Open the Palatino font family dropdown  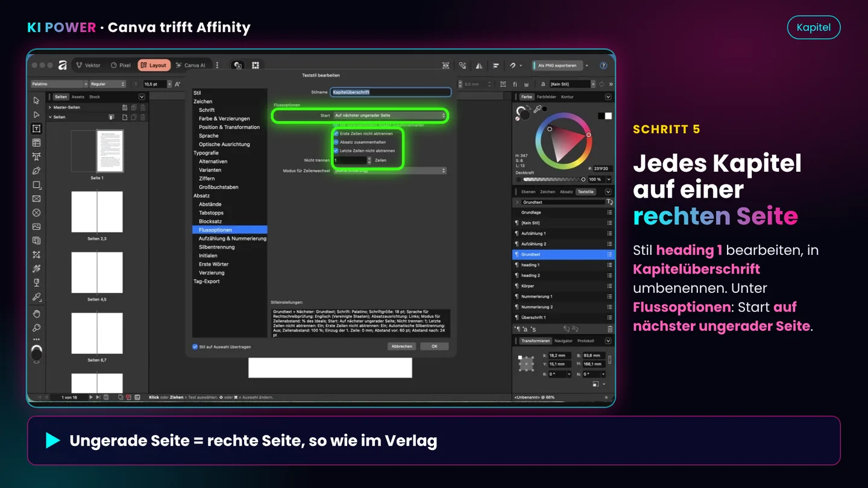point(59,84)
